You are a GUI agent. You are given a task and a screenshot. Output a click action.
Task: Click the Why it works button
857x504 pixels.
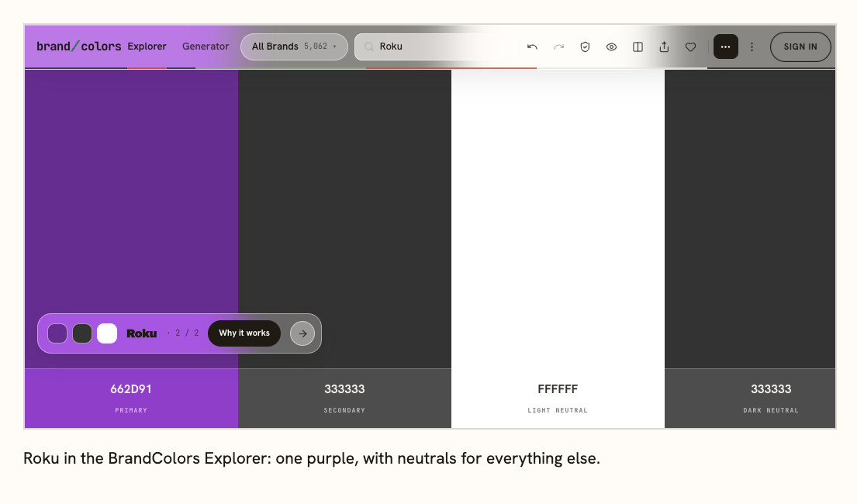244,333
